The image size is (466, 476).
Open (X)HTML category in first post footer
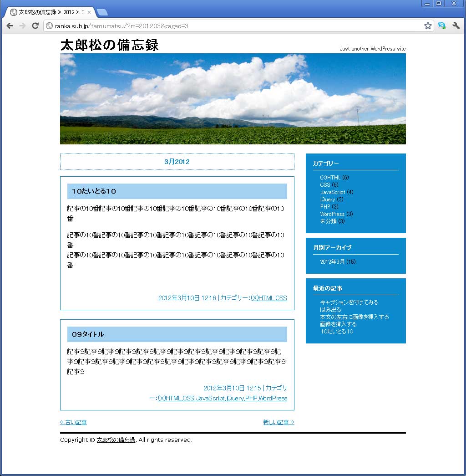[262, 298]
